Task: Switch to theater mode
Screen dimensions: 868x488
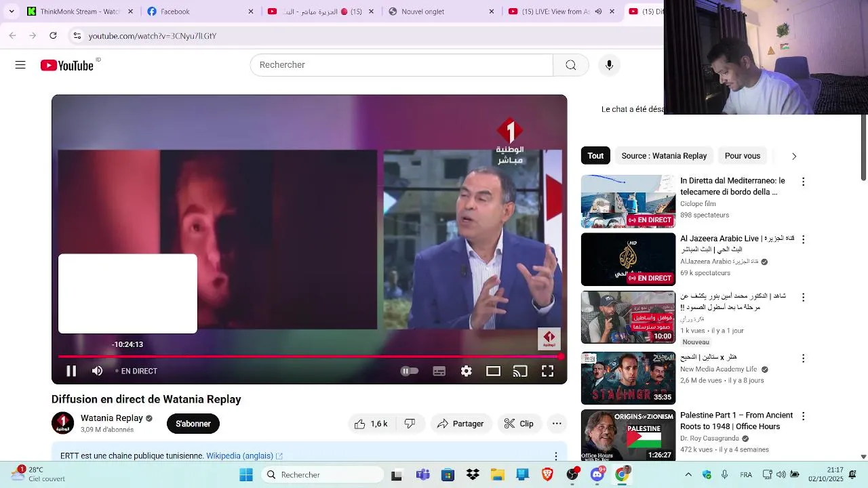Action: pyautogui.click(x=493, y=371)
